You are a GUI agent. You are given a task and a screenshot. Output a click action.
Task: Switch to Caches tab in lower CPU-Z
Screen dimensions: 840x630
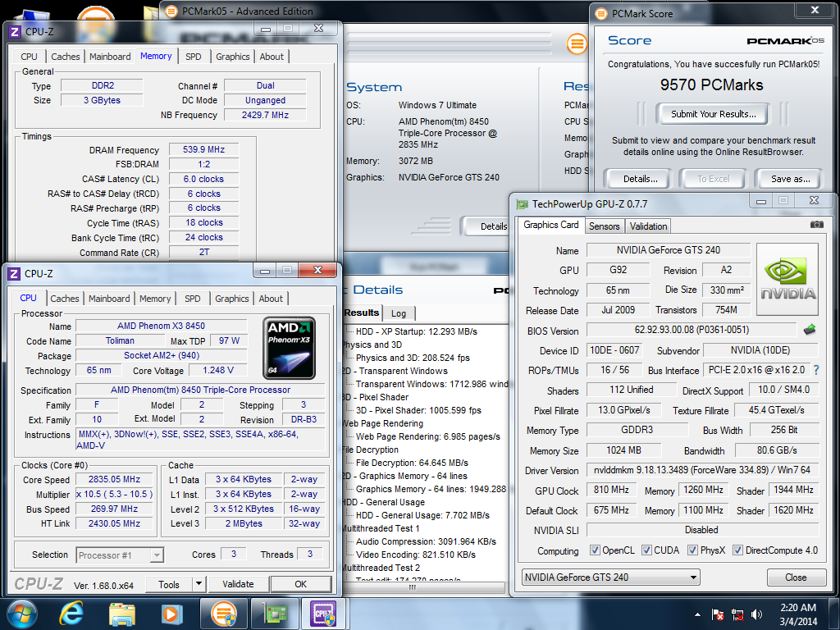point(65,299)
